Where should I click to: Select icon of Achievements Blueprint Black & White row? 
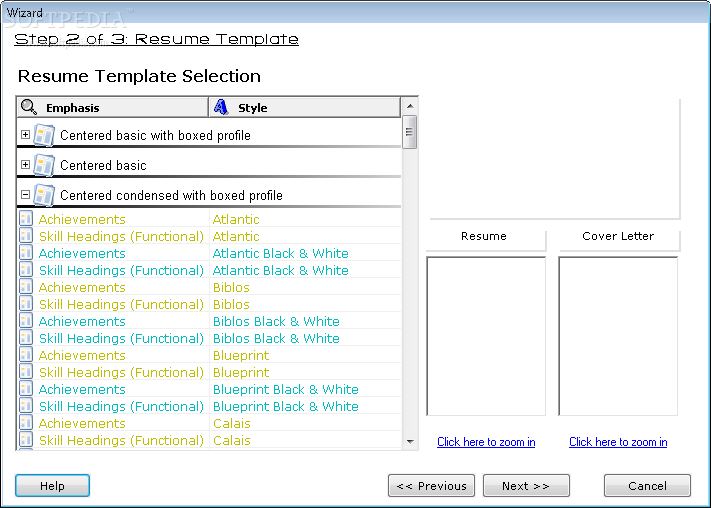coord(26,389)
